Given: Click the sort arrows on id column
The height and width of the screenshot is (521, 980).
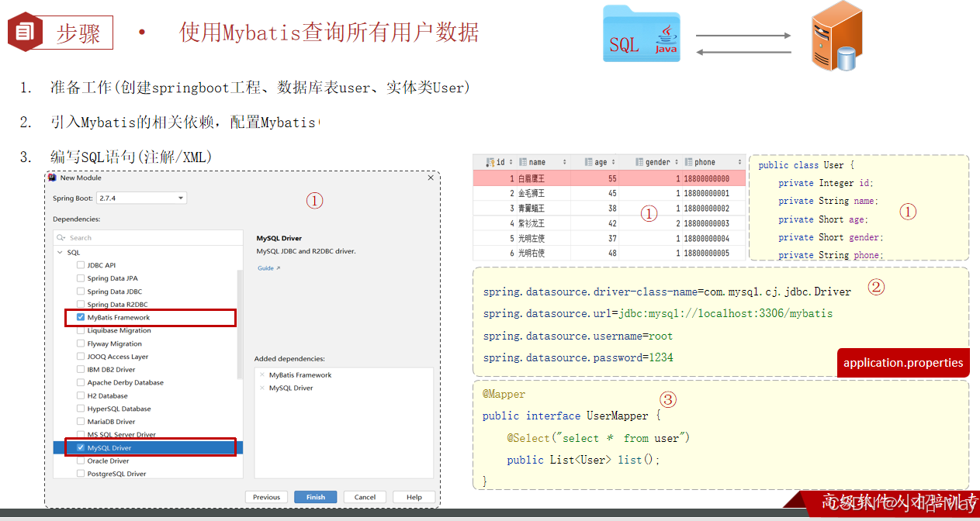Looking at the screenshot, I should pyautogui.click(x=511, y=162).
